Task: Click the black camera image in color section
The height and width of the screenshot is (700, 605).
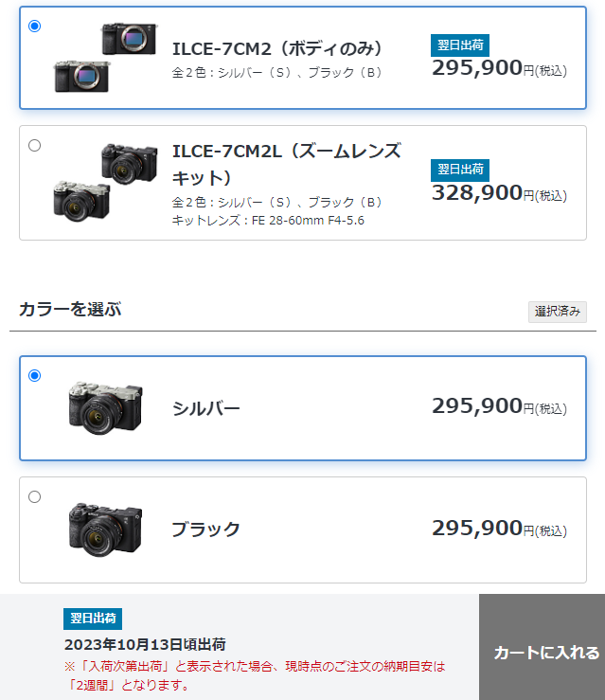Action: pyautogui.click(x=105, y=529)
